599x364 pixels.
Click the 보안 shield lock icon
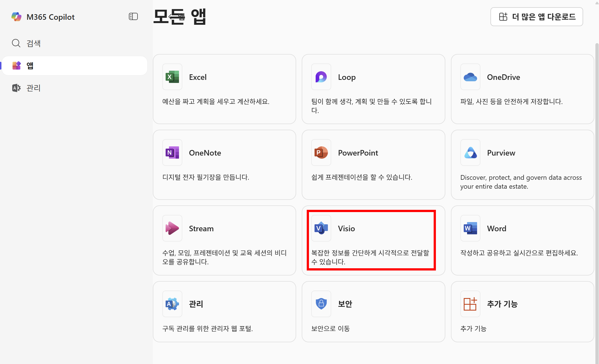pyautogui.click(x=321, y=304)
